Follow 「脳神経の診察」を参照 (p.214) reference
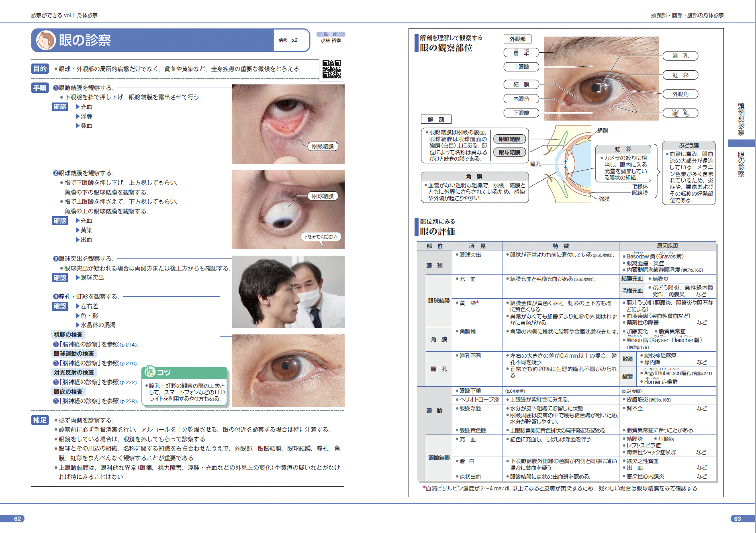756x533 pixels. [x=96, y=344]
